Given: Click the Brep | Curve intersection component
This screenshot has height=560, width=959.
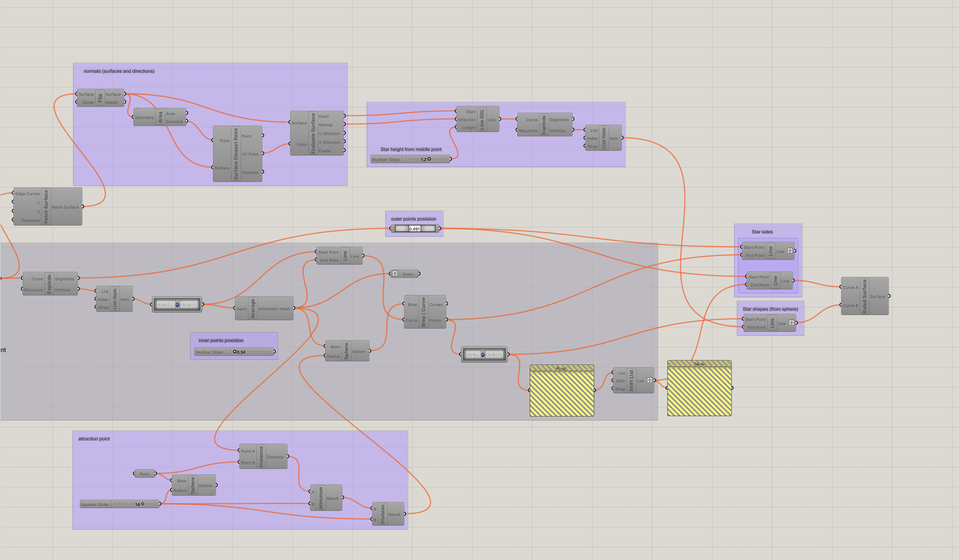Looking at the screenshot, I should (424, 312).
